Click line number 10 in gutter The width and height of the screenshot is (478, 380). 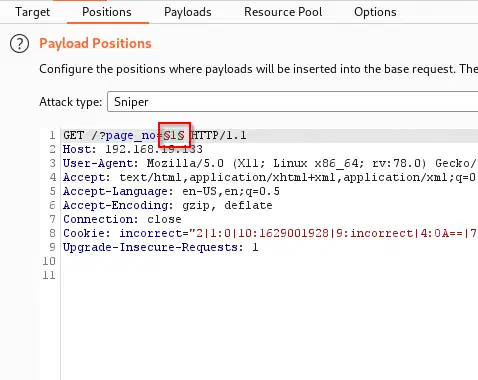tap(49, 261)
